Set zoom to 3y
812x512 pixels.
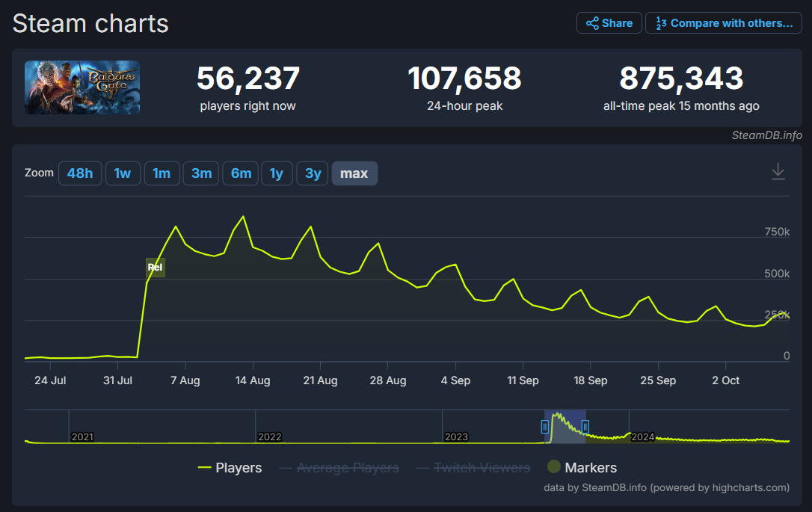(x=313, y=173)
